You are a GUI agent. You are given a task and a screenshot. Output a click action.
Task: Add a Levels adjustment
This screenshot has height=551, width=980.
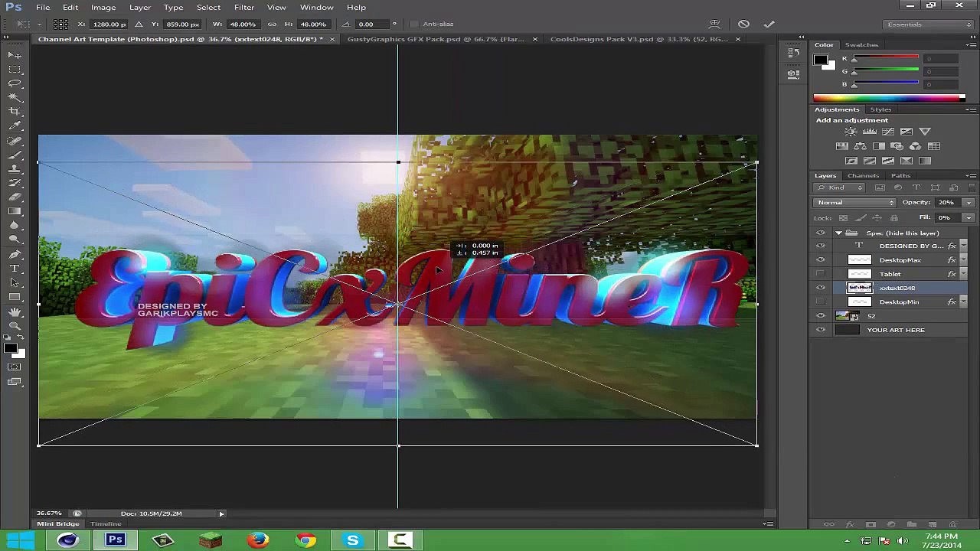(x=869, y=132)
